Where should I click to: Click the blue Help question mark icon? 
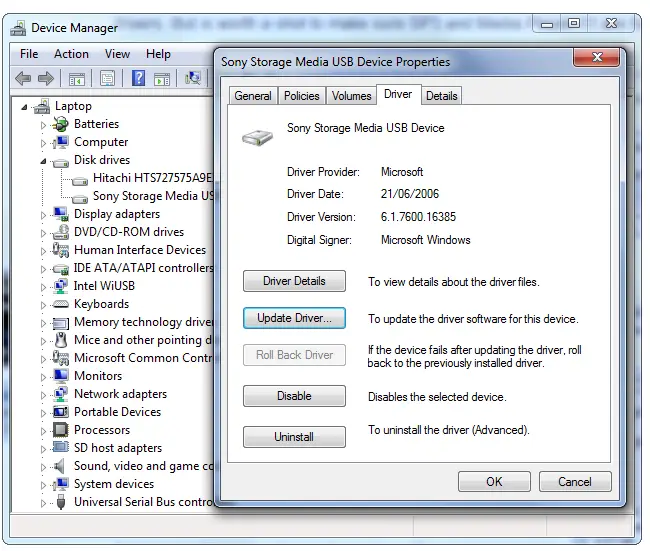tap(138, 78)
